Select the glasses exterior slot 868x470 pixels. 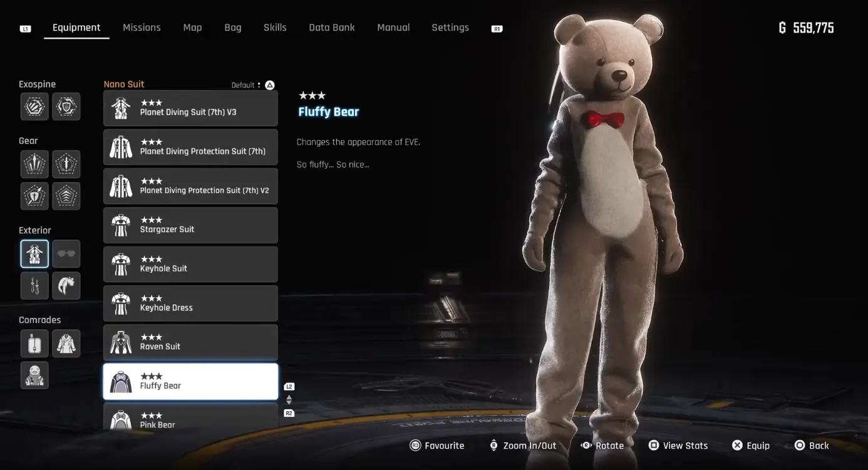(66, 254)
